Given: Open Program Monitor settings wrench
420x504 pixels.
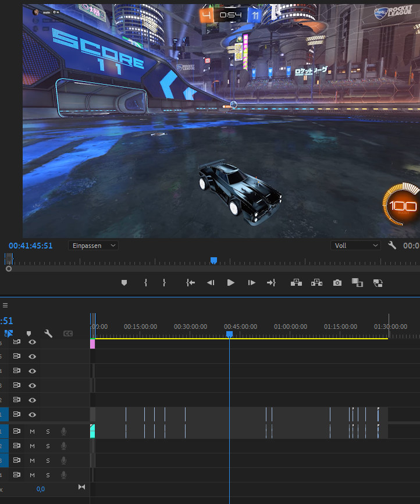Looking at the screenshot, I should (x=392, y=246).
